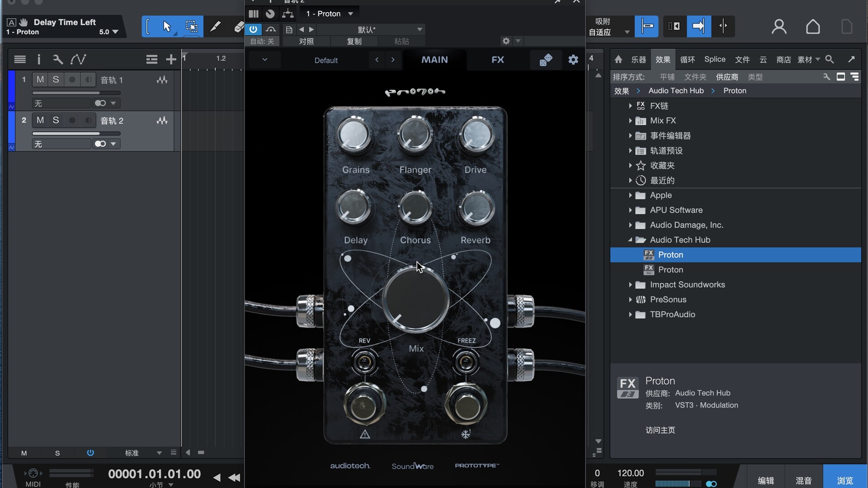The width and height of the screenshot is (868, 488).
Task: Click the freeze snowflake icon on pedal
Action: [x=466, y=434]
